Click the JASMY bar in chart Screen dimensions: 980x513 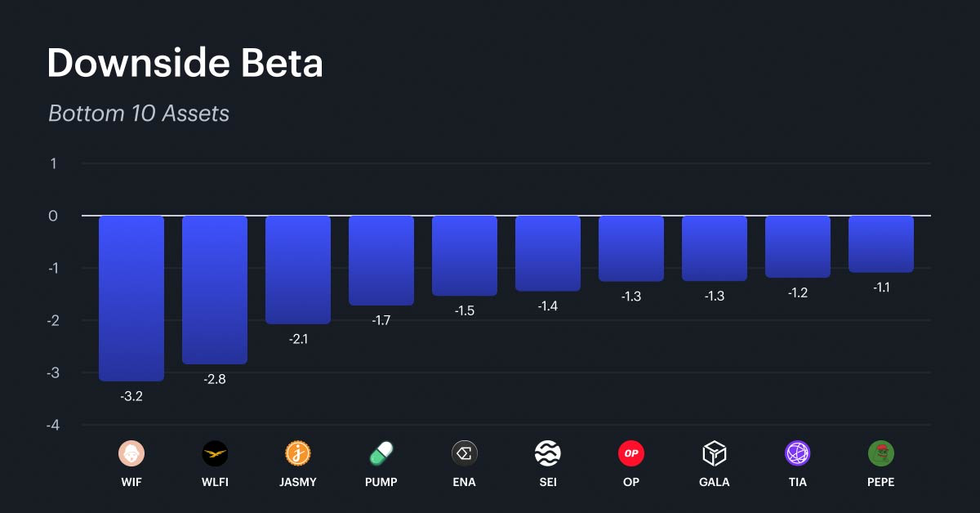[298, 270]
